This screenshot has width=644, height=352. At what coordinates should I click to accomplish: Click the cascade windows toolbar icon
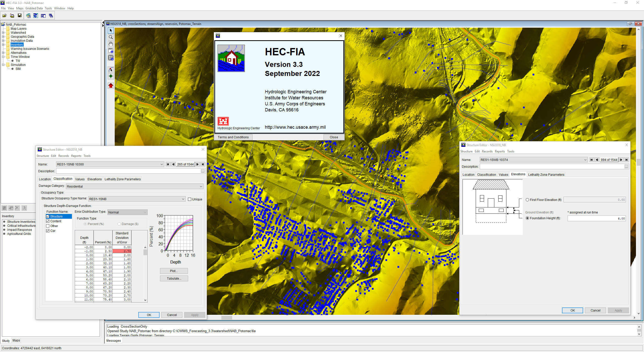tap(51, 16)
